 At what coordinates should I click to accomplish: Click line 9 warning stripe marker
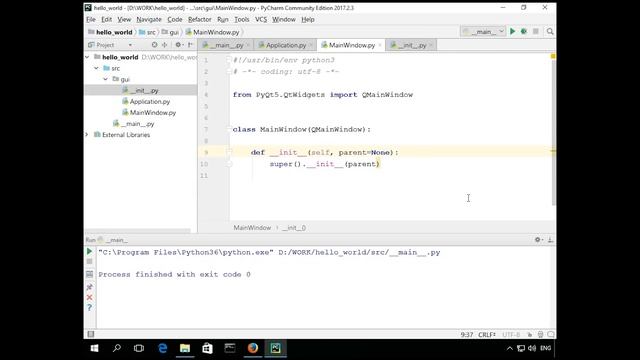click(x=553, y=151)
